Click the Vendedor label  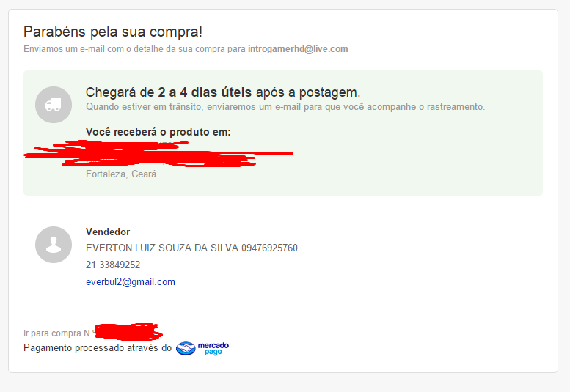(x=108, y=232)
